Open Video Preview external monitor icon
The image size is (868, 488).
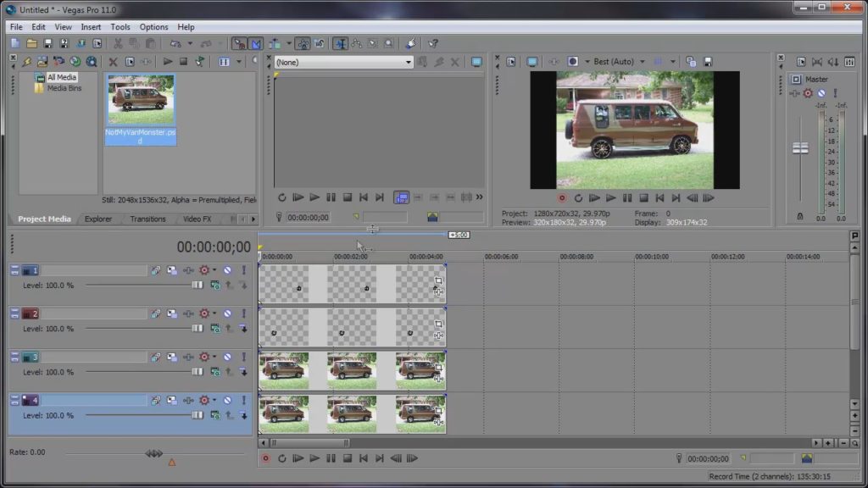pos(531,62)
